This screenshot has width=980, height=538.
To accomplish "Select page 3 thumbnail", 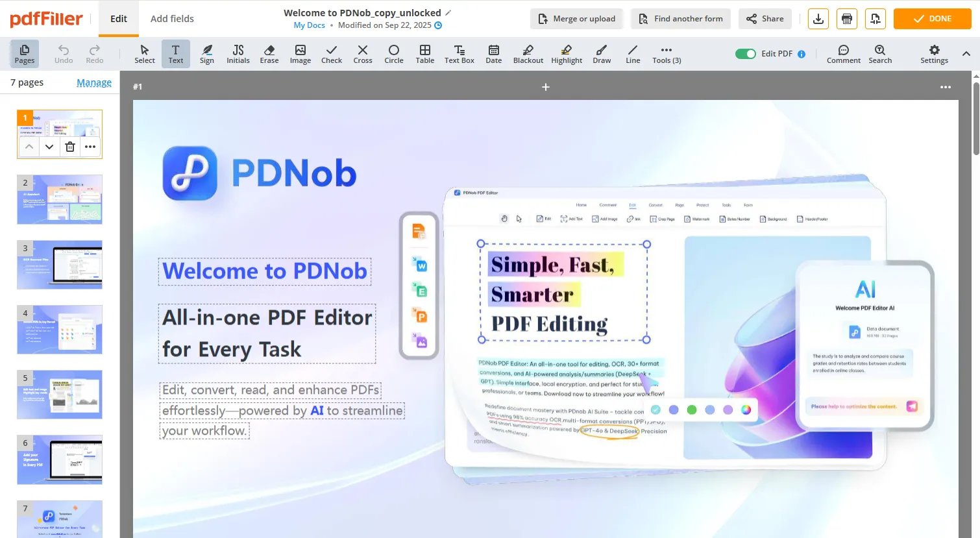I will pyautogui.click(x=60, y=265).
